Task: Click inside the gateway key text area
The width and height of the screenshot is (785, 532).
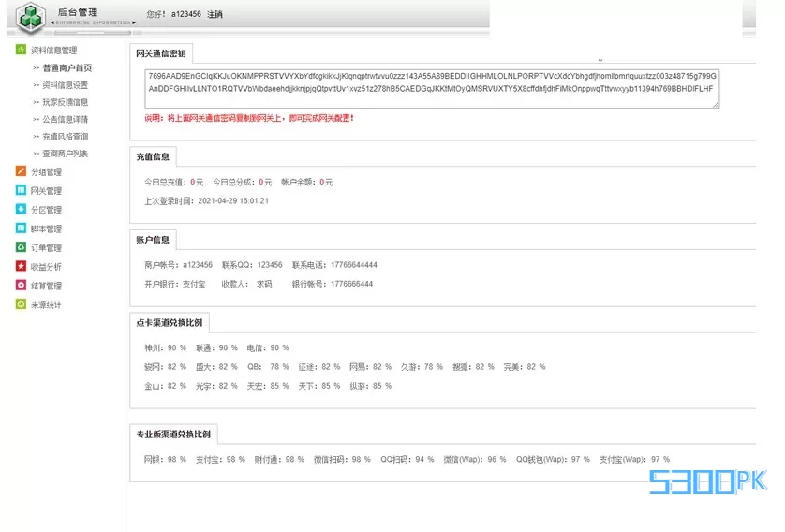Action: click(x=432, y=89)
